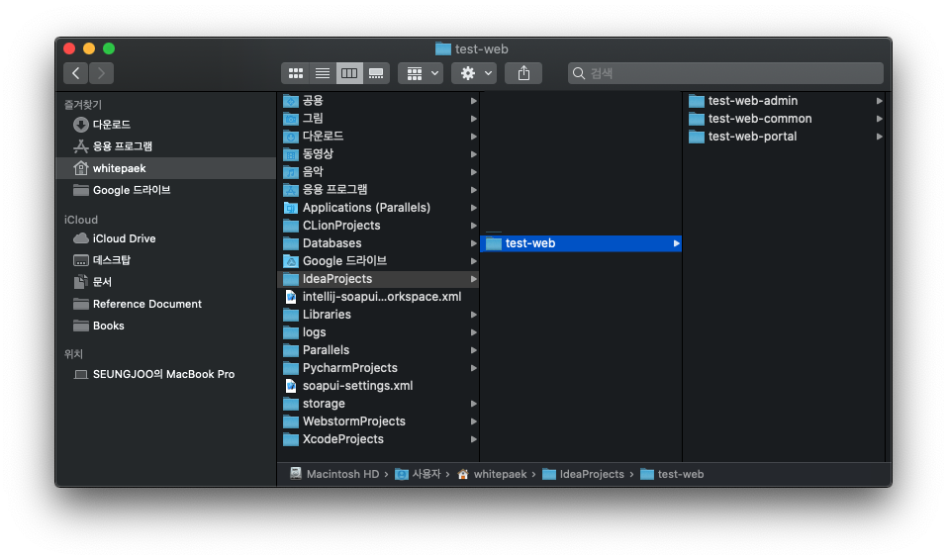Screen dimensions: 947x560
Task: Expand the test-web-portal arrow
Action: tap(880, 137)
